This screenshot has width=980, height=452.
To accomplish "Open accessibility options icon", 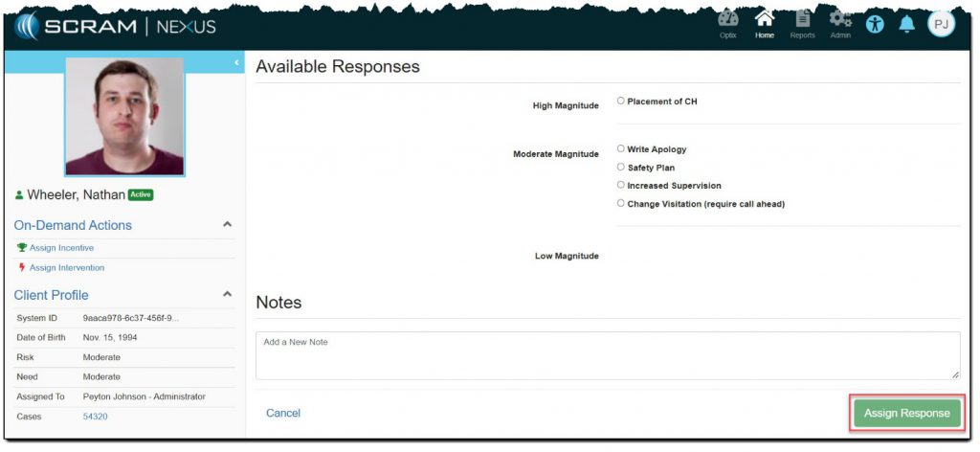I will (x=876, y=25).
